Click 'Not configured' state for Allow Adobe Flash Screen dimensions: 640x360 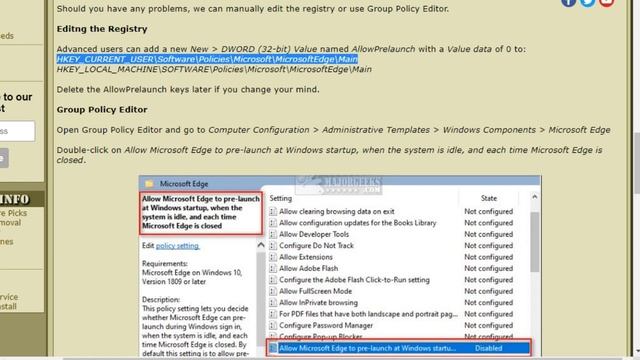[488, 269]
